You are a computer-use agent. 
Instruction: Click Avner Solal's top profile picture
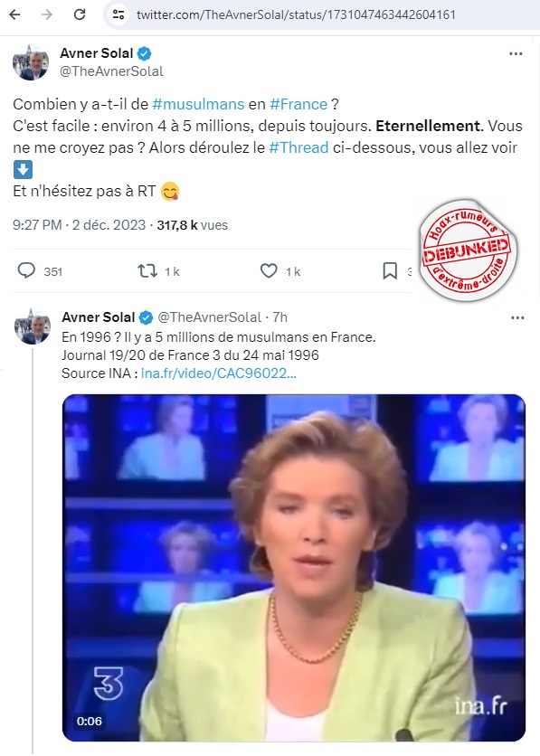[31, 62]
